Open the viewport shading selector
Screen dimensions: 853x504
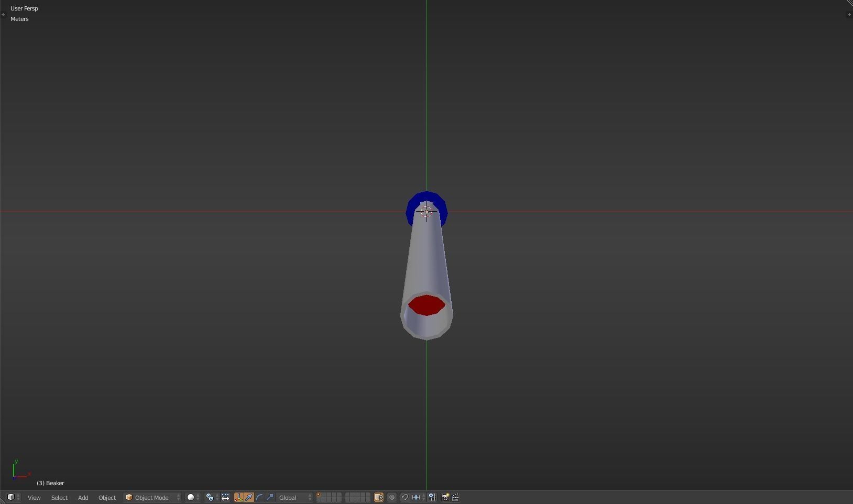point(193,497)
